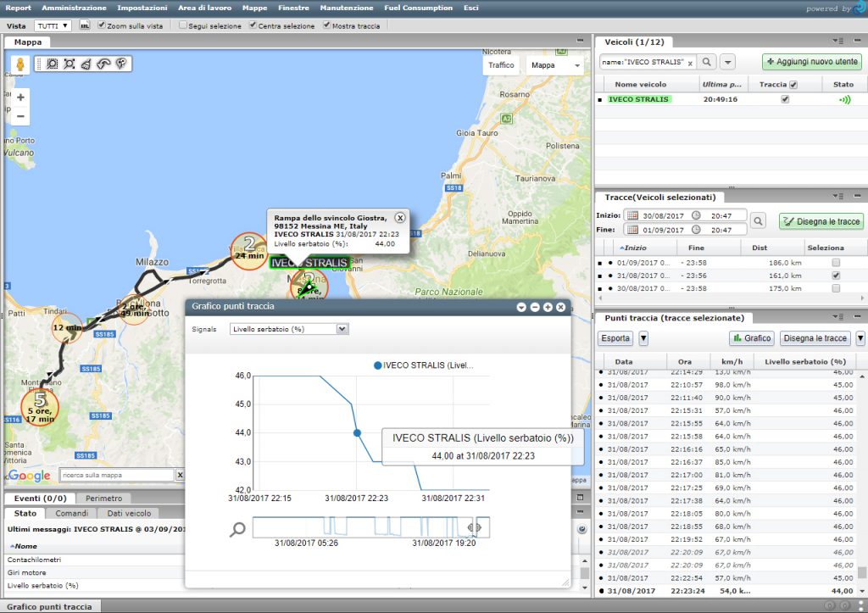Click Aggiungi nuovo utente button

tap(812, 62)
